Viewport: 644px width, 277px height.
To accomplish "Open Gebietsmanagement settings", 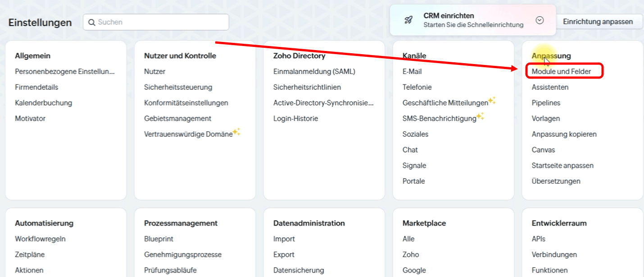I will coord(177,118).
